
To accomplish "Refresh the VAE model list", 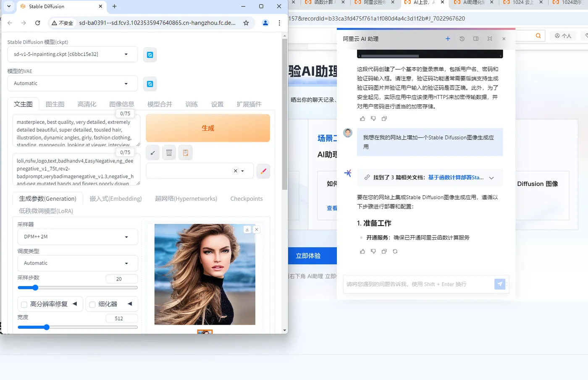I will [150, 84].
